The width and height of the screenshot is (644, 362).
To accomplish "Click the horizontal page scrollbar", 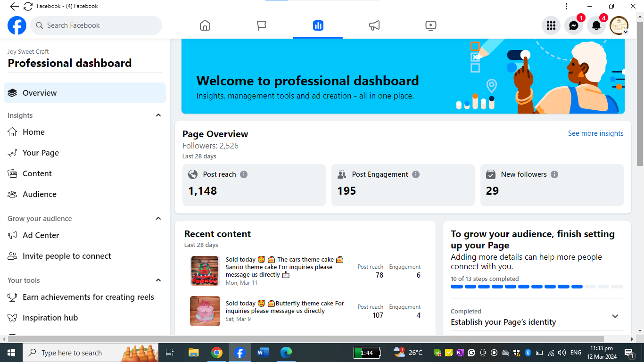I will coord(305,339).
